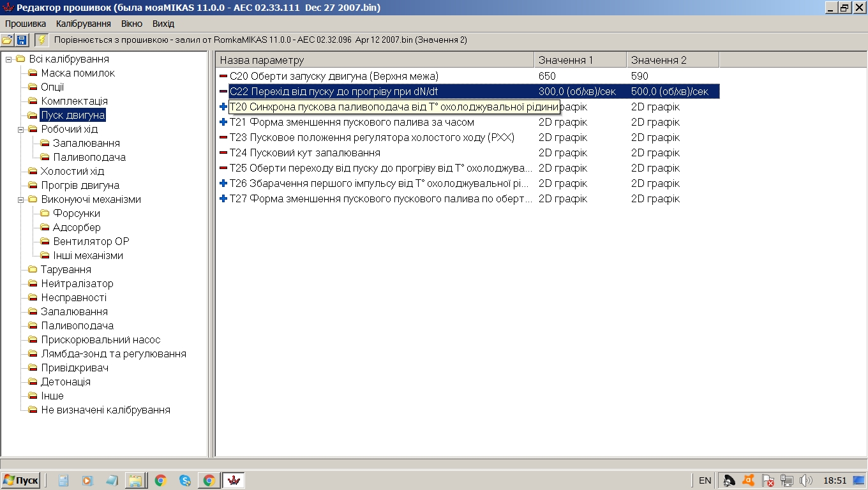Viewport: 868px width, 490px height.
Task: Open the Windows Пуск start button
Action: point(20,480)
